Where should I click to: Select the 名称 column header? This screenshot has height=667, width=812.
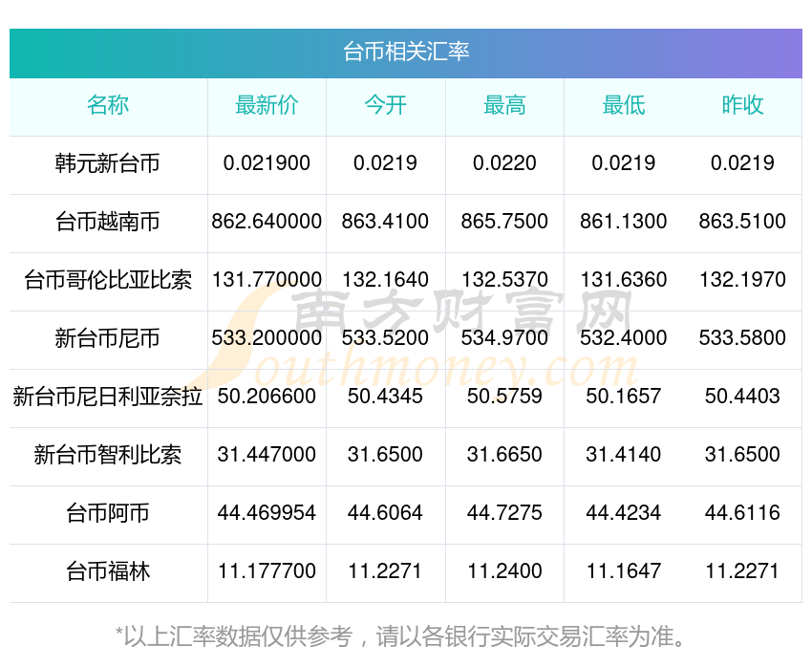pyautogui.click(x=108, y=106)
